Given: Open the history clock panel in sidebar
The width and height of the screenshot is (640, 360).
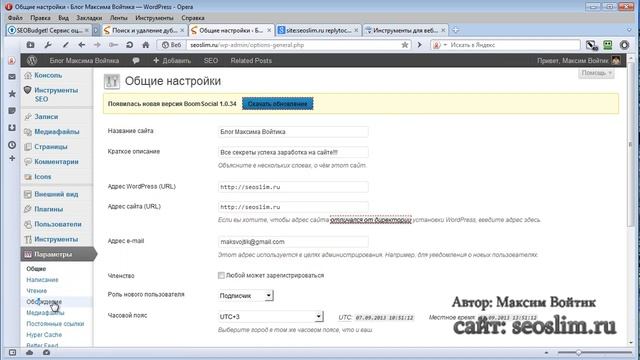Looking at the screenshot, I should [x=12, y=145].
